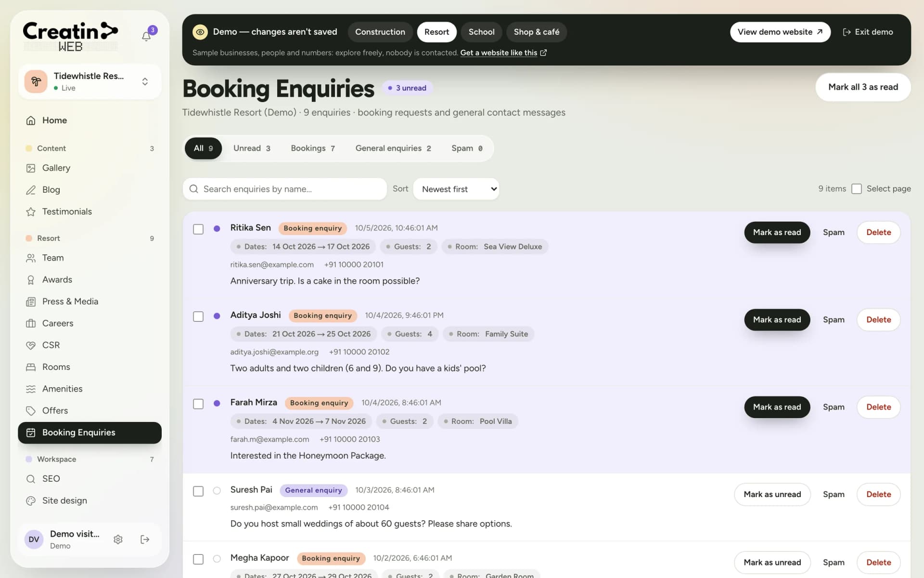Screen dimensions: 924x578
Task: Open the Gallery page
Action: point(90,168)
